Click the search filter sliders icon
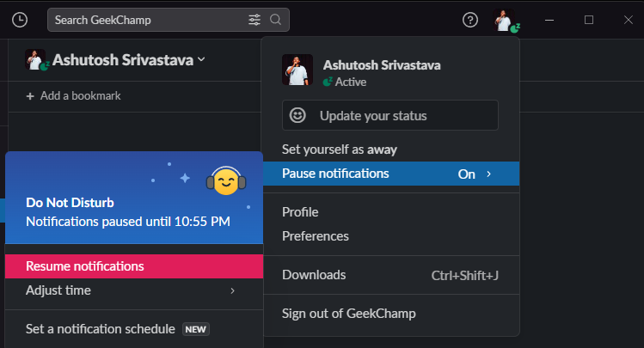 pyautogui.click(x=255, y=20)
